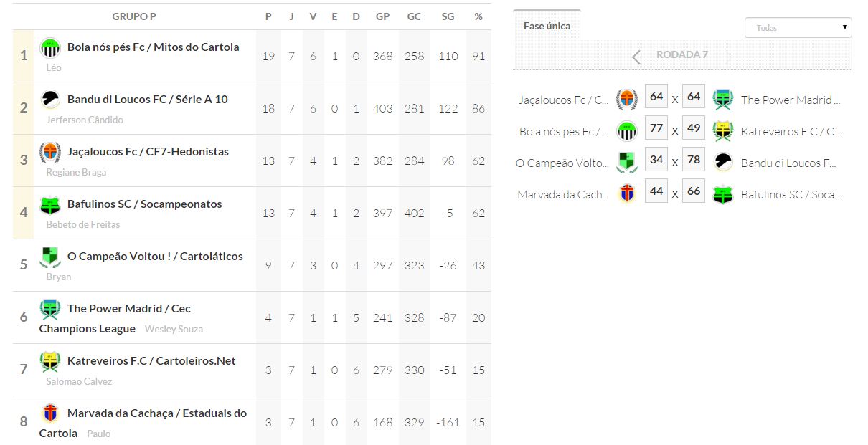
Task: Select the Fase única tab
Action: point(547,26)
